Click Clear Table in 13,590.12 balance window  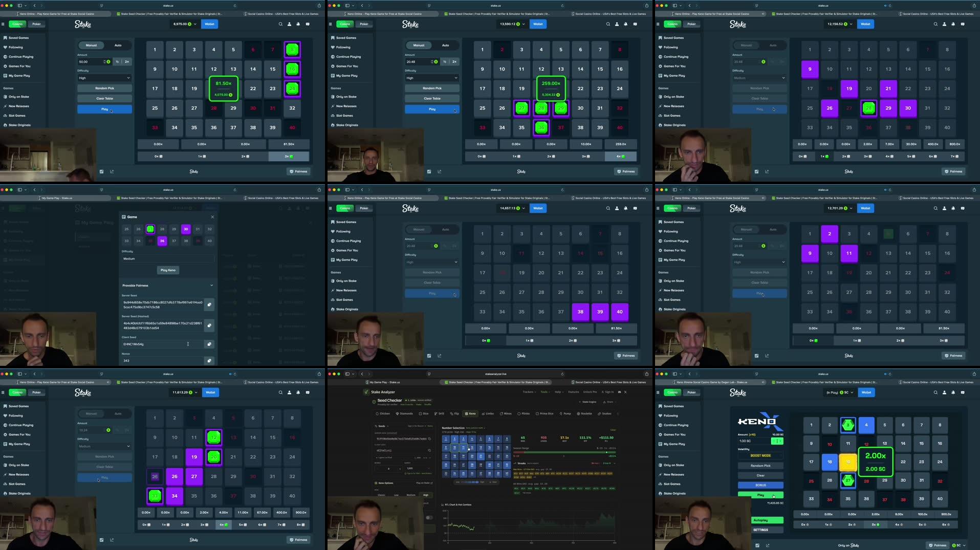tap(432, 98)
